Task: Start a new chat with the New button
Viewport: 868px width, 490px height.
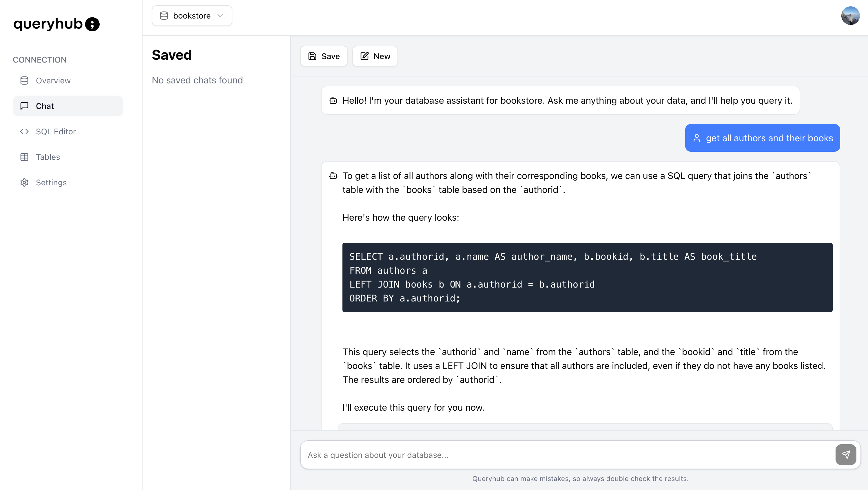Action: [x=375, y=56]
